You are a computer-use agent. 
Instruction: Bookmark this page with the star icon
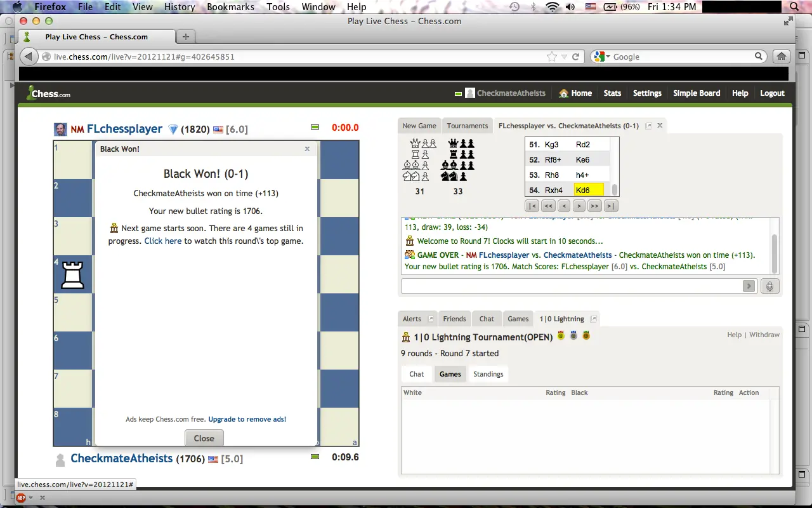(551, 57)
